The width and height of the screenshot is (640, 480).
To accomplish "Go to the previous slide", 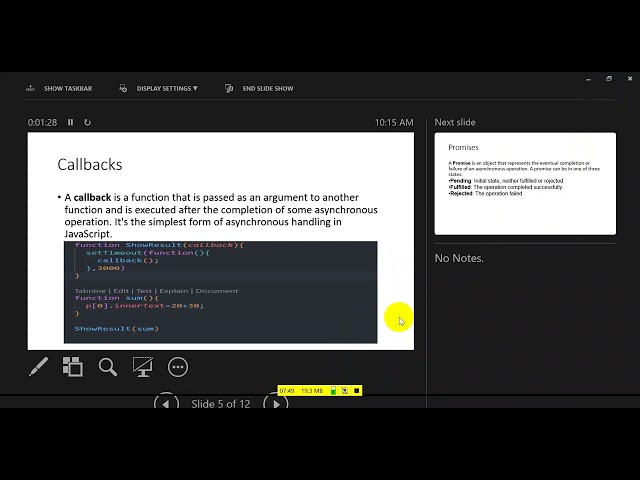I will (x=166, y=402).
